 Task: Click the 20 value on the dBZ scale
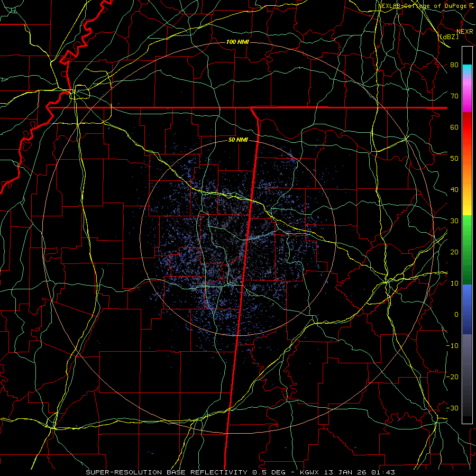[454, 252]
